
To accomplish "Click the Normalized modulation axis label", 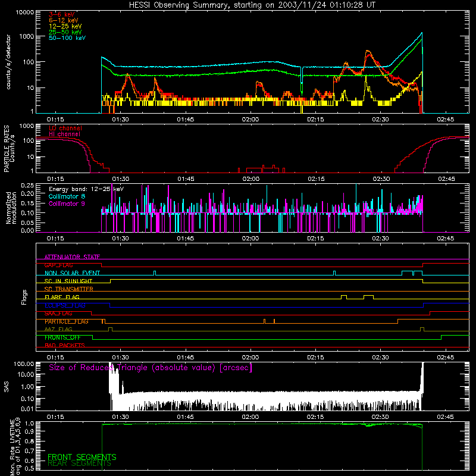I will [x=11, y=208].
